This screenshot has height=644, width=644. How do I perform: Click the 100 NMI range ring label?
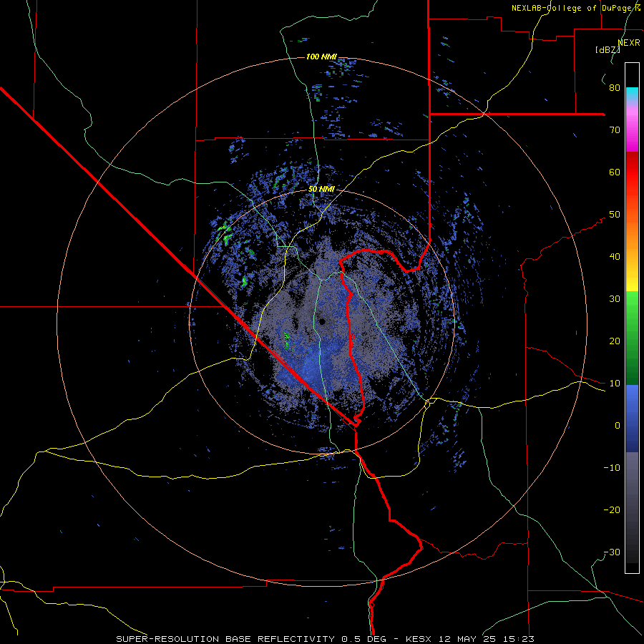click(321, 57)
